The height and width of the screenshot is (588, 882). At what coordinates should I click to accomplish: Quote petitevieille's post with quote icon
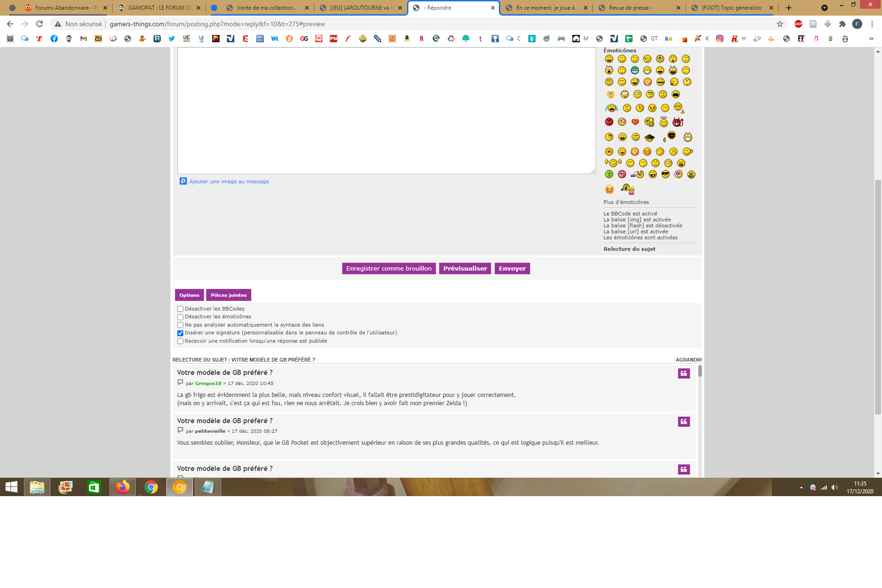(x=684, y=422)
